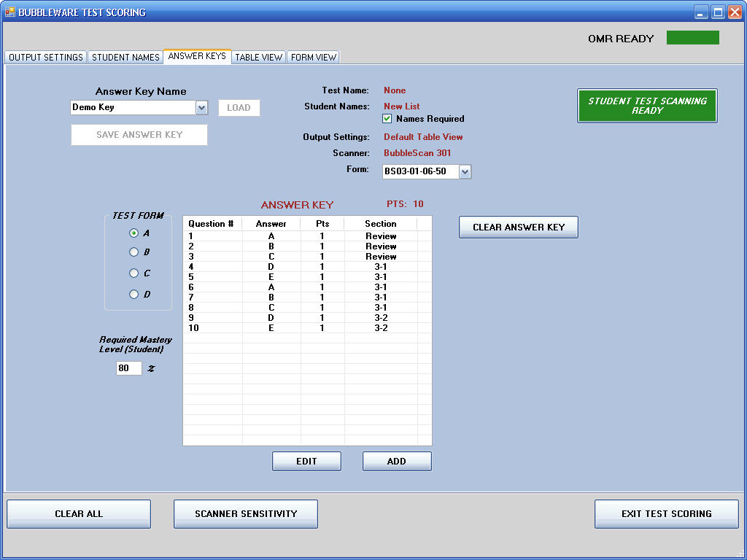
Task: Select question 10 row in answer key
Action: pyautogui.click(x=307, y=328)
